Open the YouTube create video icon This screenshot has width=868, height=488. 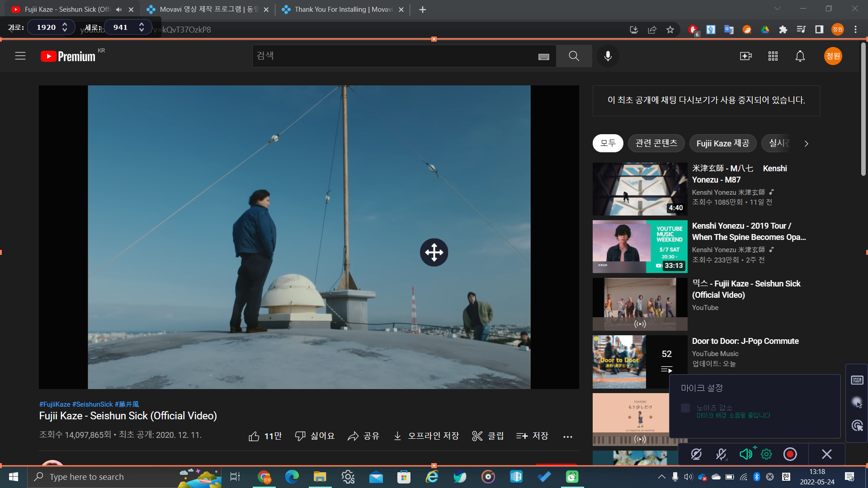click(x=745, y=56)
